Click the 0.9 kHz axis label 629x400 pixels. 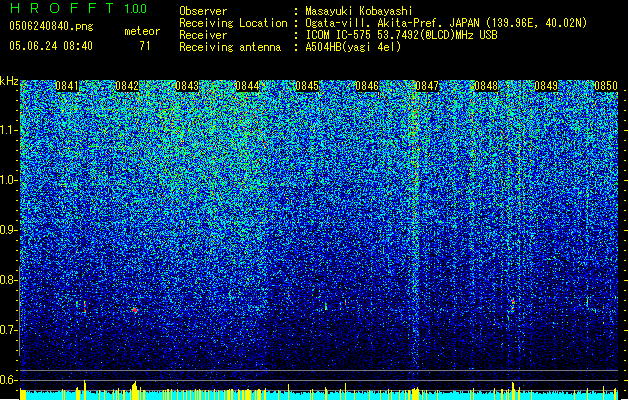pyautogui.click(x=8, y=230)
